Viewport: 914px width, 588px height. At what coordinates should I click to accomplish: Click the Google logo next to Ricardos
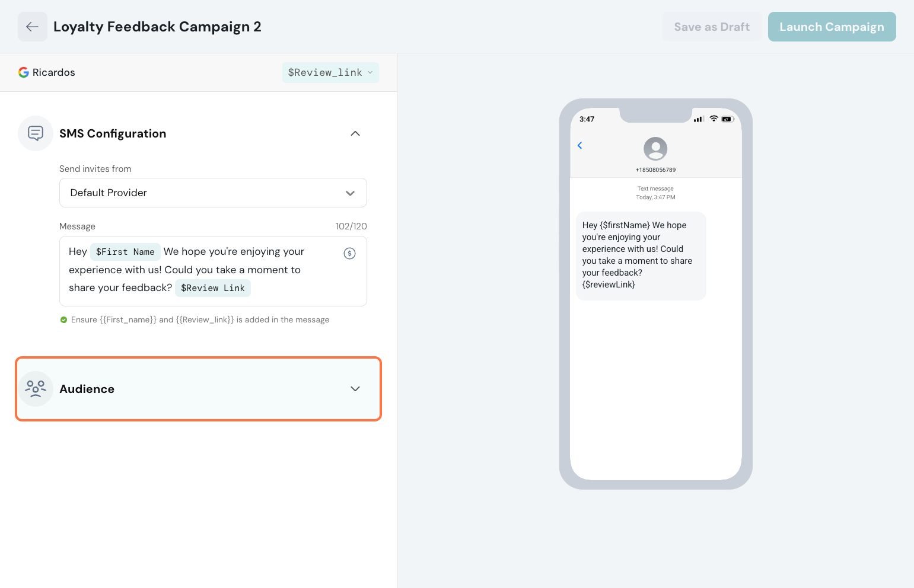pyautogui.click(x=24, y=72)
